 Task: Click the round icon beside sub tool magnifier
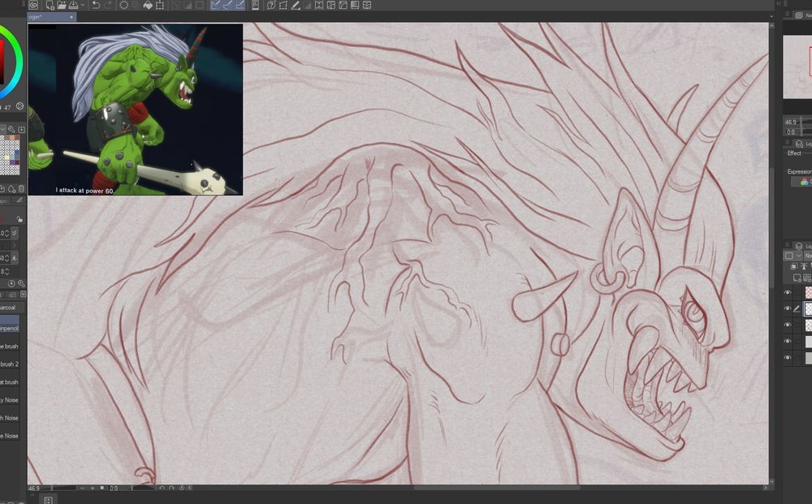pos(11,283)
